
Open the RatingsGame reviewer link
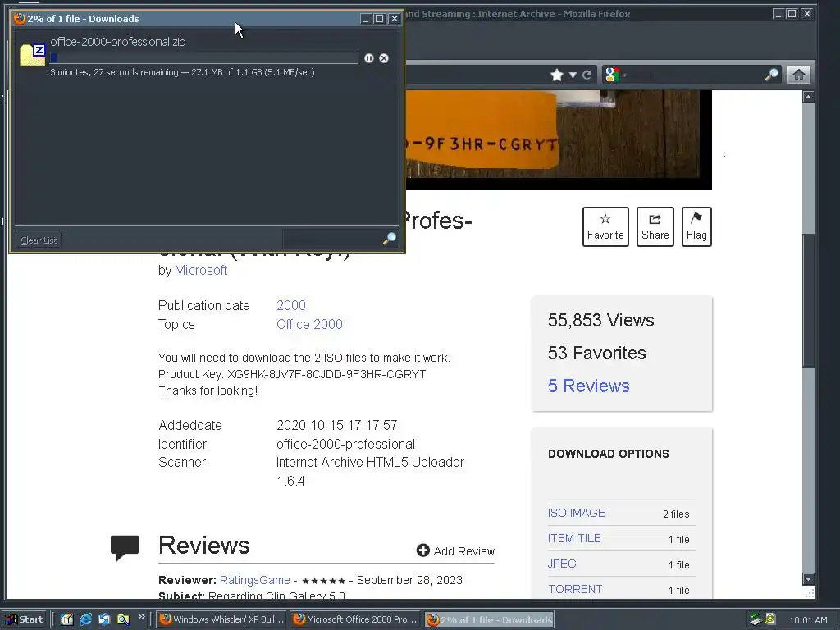[255, 580]
